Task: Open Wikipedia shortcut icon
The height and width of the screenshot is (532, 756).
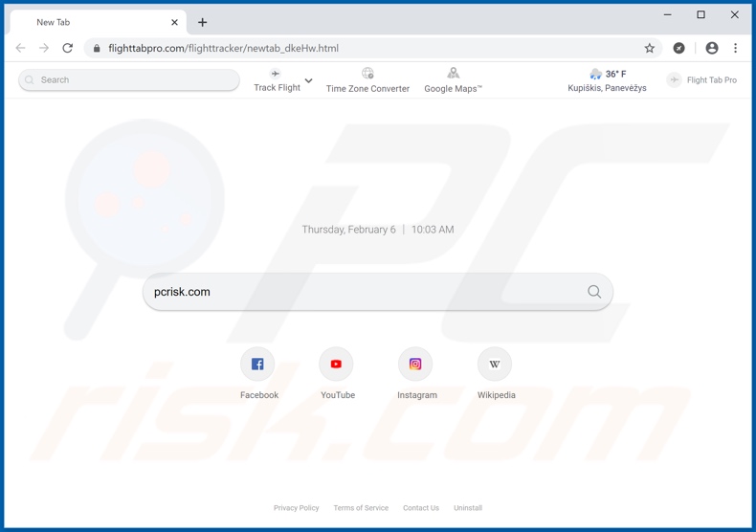Action: click(495, 364)
